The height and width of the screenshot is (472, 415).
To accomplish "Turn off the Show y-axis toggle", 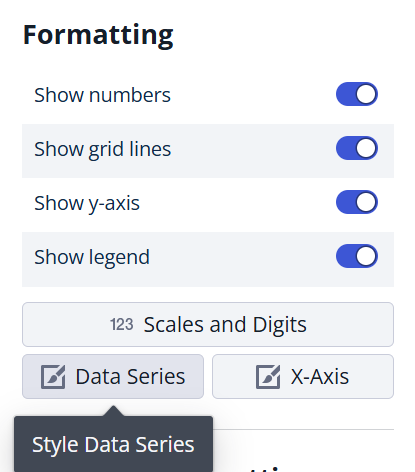I will tap(357, 202).
